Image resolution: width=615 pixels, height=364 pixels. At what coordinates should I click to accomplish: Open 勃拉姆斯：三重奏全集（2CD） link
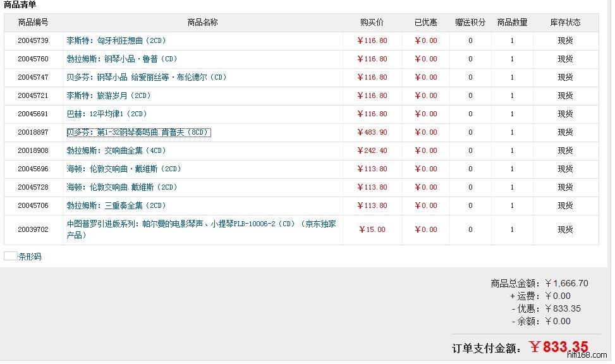tap(116, 205)
